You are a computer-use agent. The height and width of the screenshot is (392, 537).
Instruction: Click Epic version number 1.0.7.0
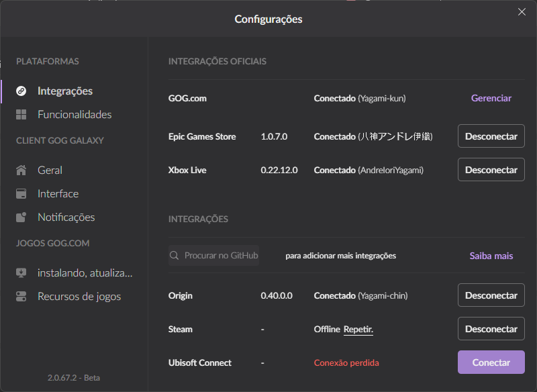click(274, 137)
